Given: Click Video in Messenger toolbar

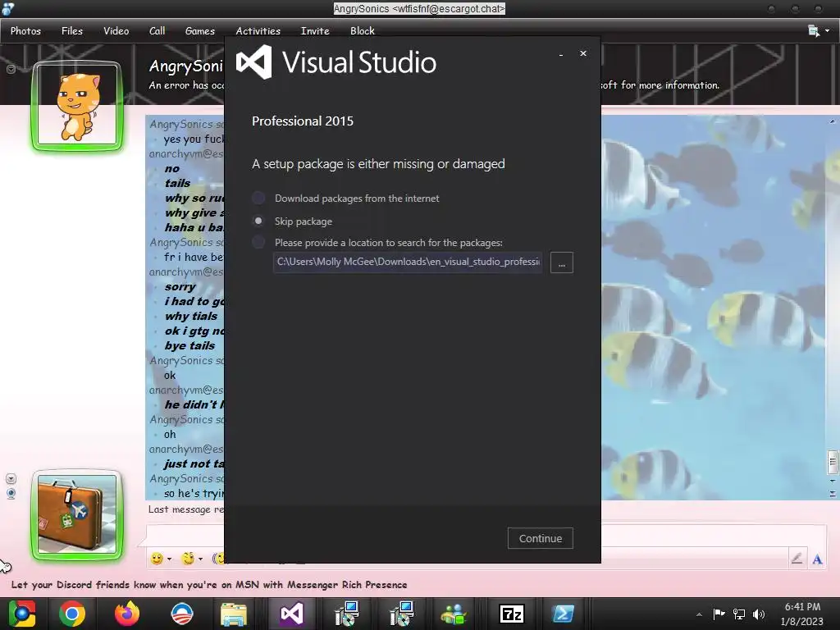Looking at the screenshot, I should coord(116,31).
